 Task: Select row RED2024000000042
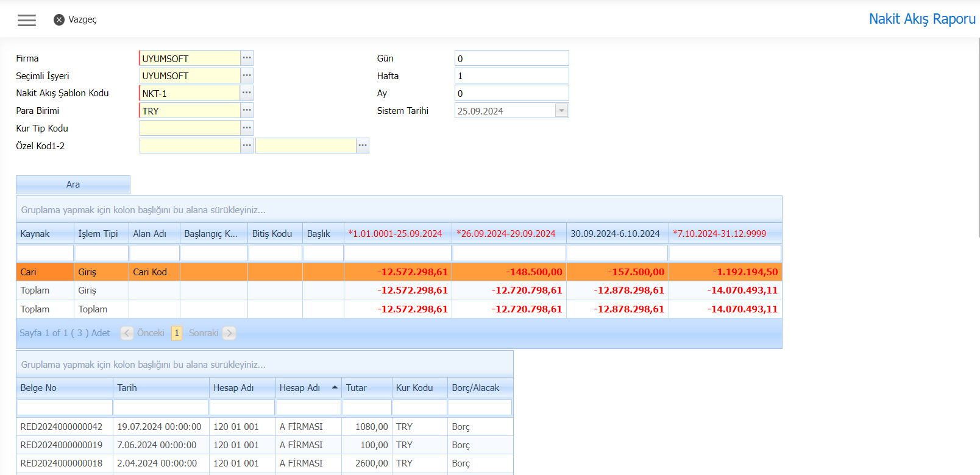pos(265,427)
